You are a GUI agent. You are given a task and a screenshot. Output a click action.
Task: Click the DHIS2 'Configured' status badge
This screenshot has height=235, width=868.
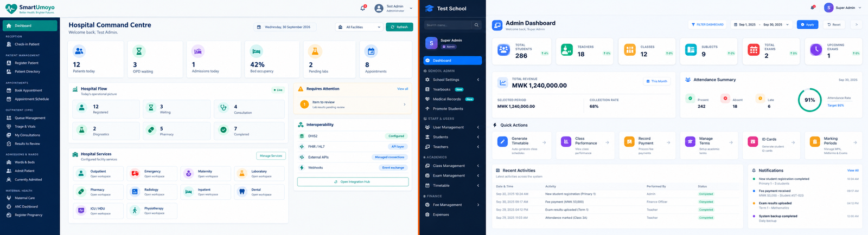(396, 136)
